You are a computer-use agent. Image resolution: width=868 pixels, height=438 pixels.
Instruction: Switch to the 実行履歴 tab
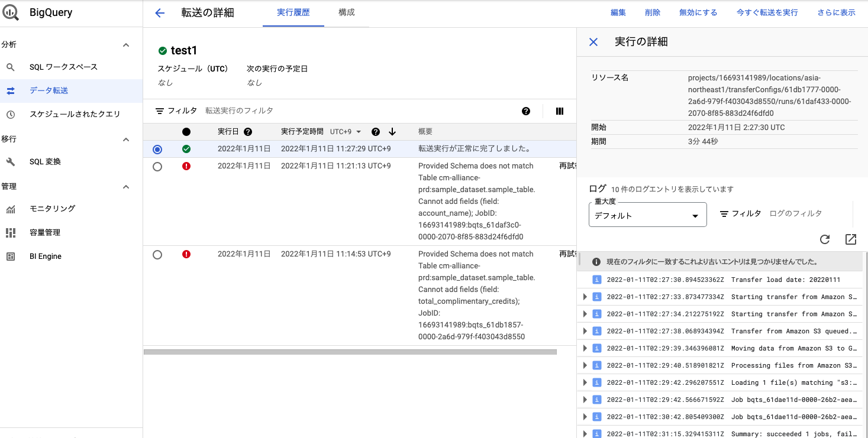tap(293, 12)
